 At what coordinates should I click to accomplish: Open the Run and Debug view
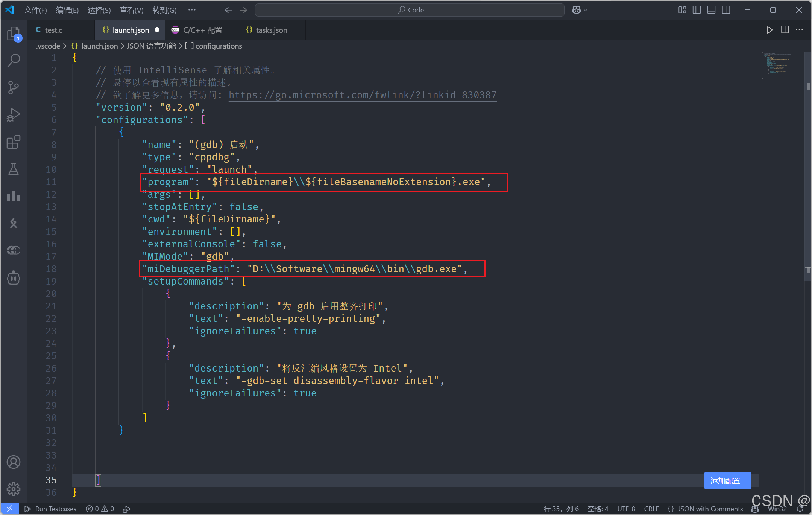pos(14,115)
